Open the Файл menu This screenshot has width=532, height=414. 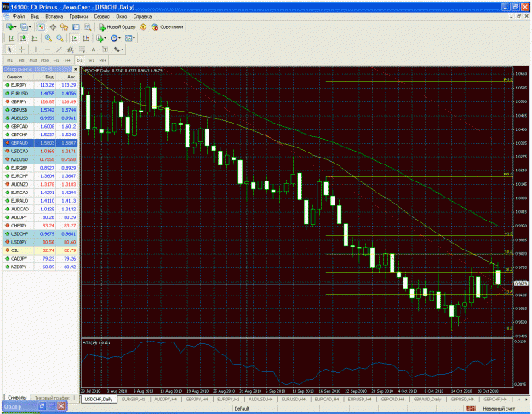point(19,16)
